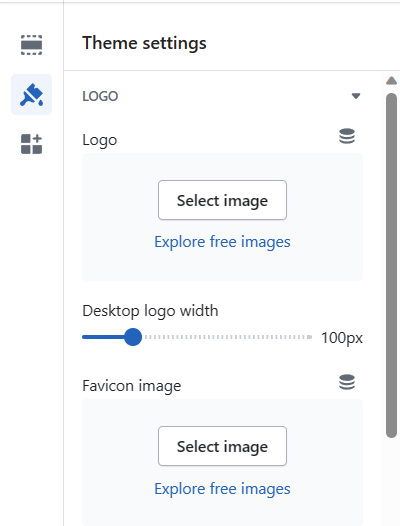Click the Desktop logo width label

(x=150, y=311)
